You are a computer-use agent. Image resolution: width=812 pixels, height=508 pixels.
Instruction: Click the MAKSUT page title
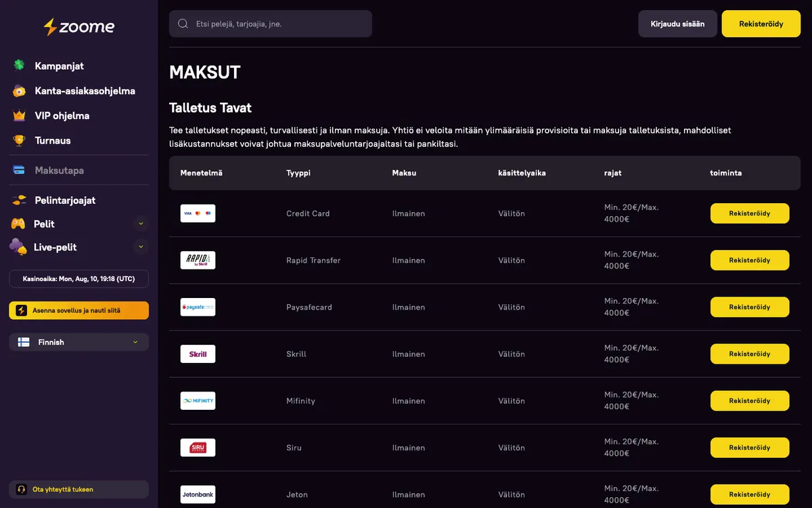click(205, 72)
